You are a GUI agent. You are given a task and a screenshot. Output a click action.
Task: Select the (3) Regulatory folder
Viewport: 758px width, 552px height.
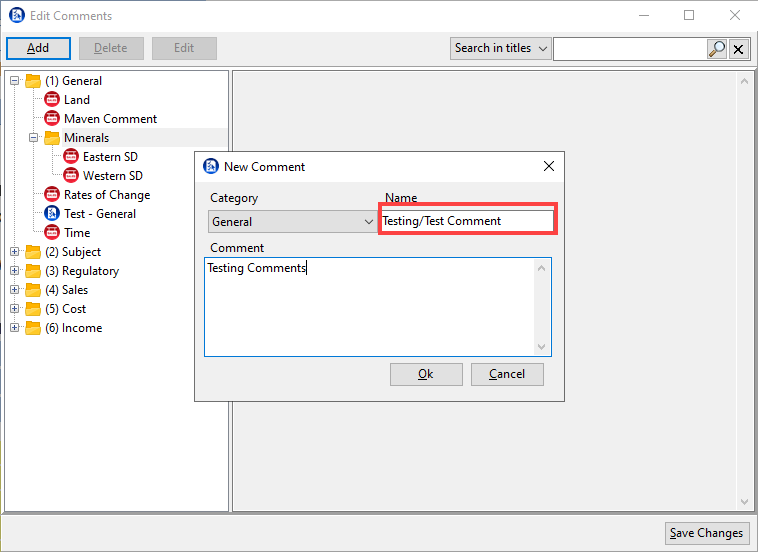tap(89, 271)
